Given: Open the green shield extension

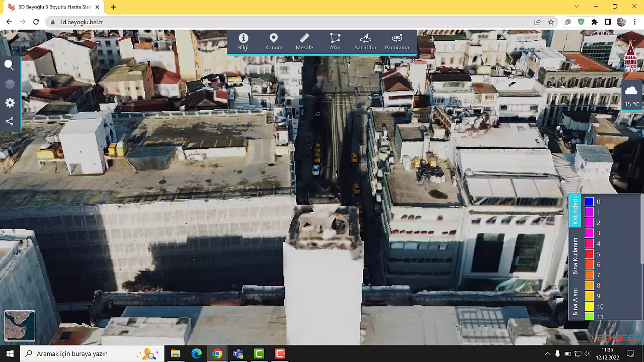Looking at the screenshot, I should tap(581, 22).
